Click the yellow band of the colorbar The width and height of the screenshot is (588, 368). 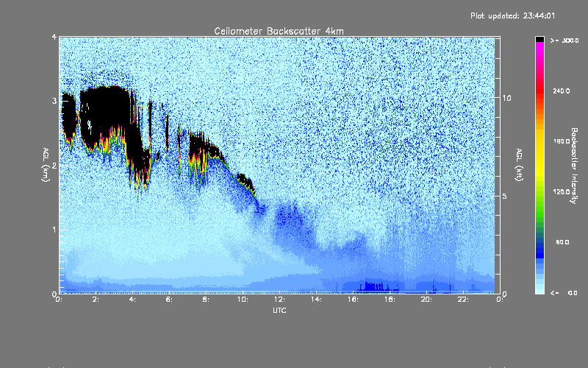pyautogui.click(x=539, y=154)
